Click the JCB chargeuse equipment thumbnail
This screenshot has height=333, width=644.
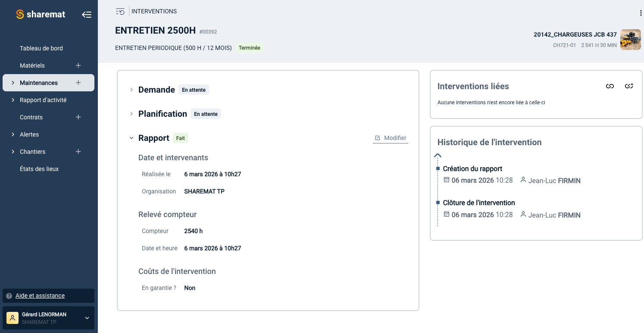pyautogui.click(x=630, y=40)
